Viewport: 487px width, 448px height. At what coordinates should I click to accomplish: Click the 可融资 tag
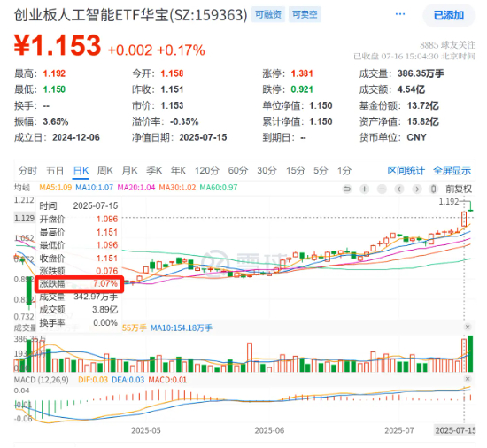pyautogui.click(x=268, y=14)
